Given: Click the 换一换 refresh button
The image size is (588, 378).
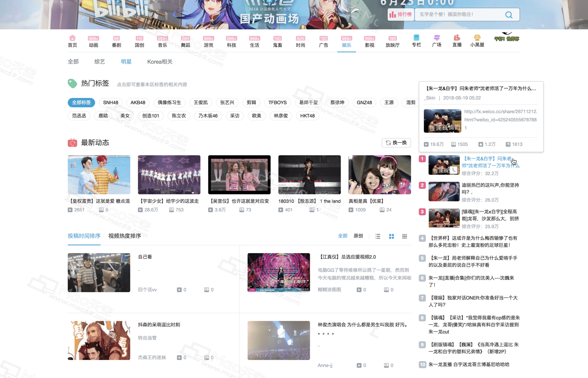Looking at the screenshot, I should (396, 143).
